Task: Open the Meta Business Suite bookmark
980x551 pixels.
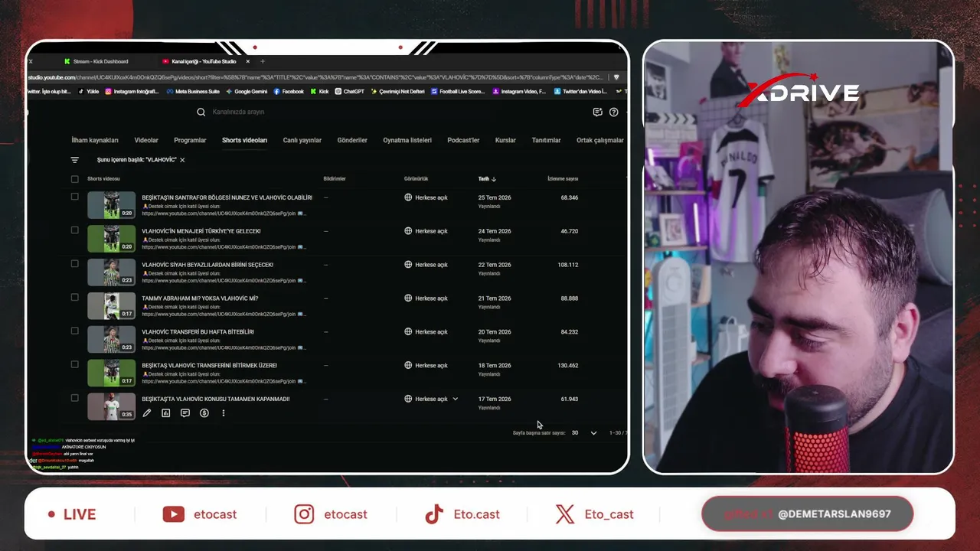Action: point(192,91)
